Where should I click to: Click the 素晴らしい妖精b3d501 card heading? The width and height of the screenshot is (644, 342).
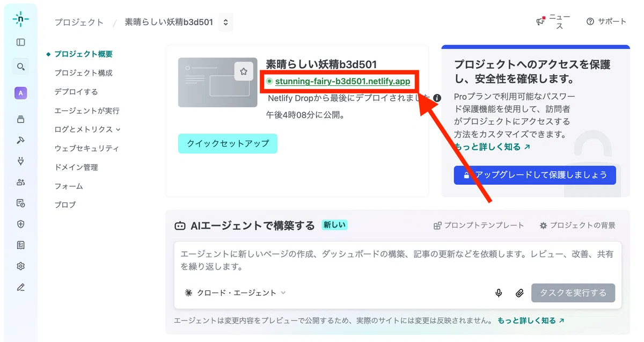[x=321, y=65]
